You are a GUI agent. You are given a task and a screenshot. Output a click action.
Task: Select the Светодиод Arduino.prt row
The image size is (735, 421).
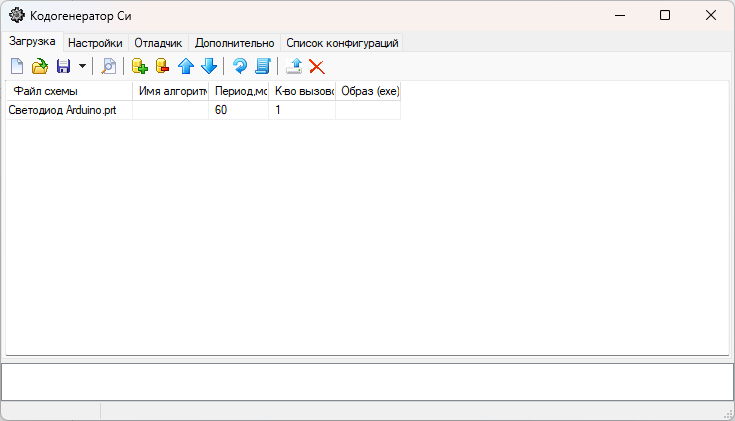coord(62,110)
